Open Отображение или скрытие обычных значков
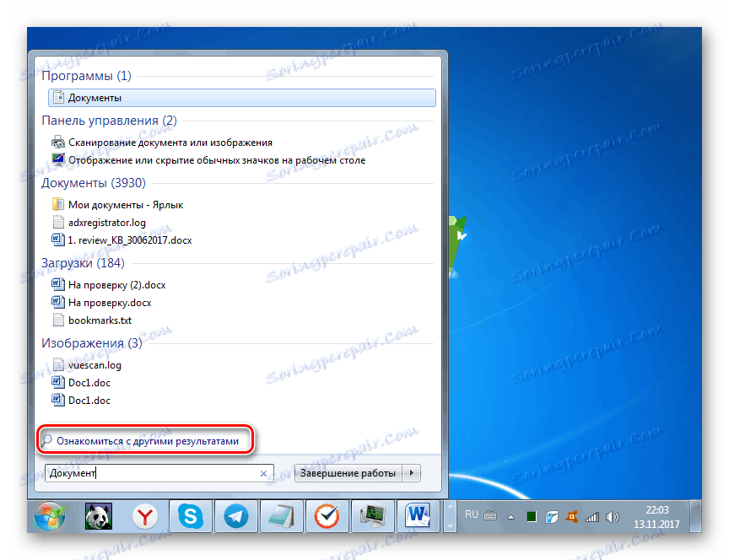Screen dimensions: 729x560 [217, 160]
